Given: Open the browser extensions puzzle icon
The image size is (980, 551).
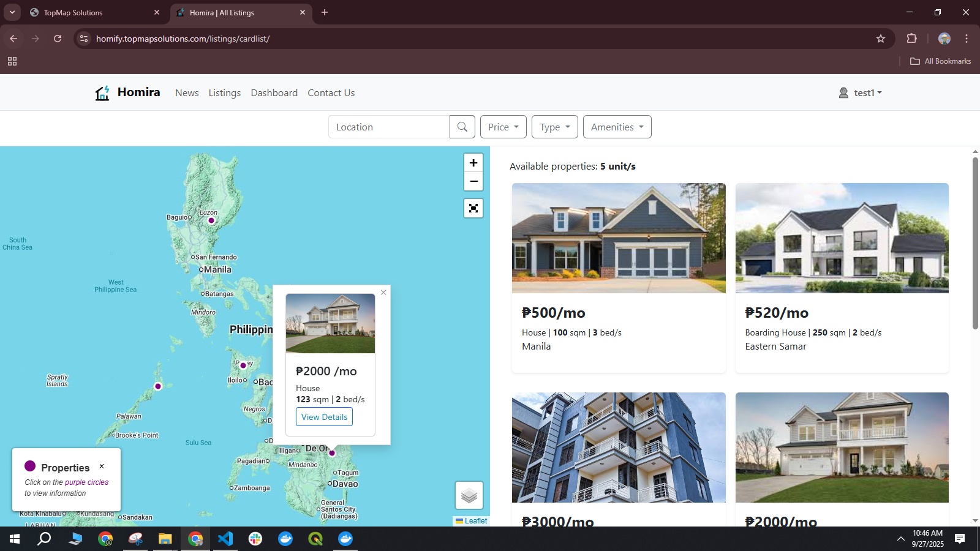Looking at the screenshot, I should point(911,39).
